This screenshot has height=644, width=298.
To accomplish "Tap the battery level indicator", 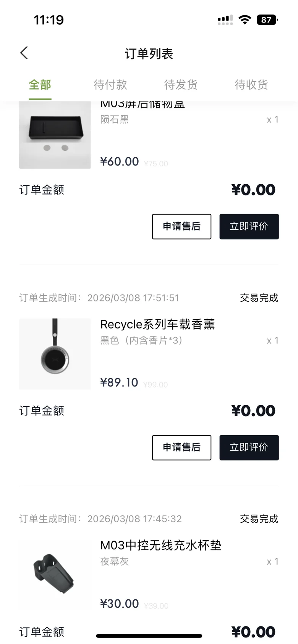I will (267, 20).
